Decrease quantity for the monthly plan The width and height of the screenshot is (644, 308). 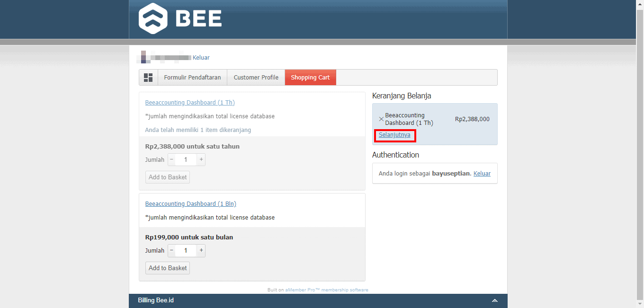click(171, 250)
